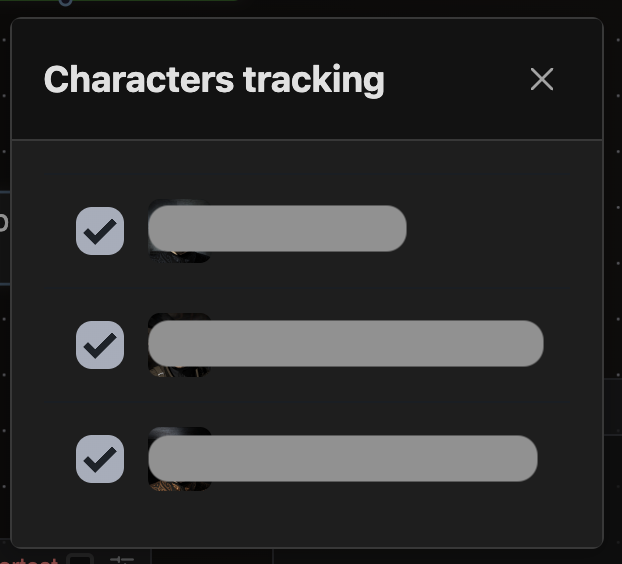The image size is (622, 564).
Task: Uncheck the first character's tracking checkbox
Action: (100, 231)
